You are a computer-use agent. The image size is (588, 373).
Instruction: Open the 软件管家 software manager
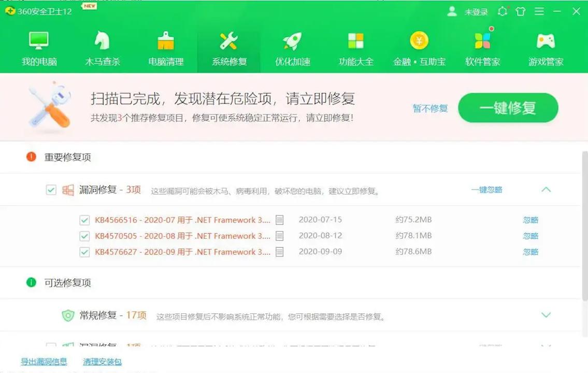[482, 47]
